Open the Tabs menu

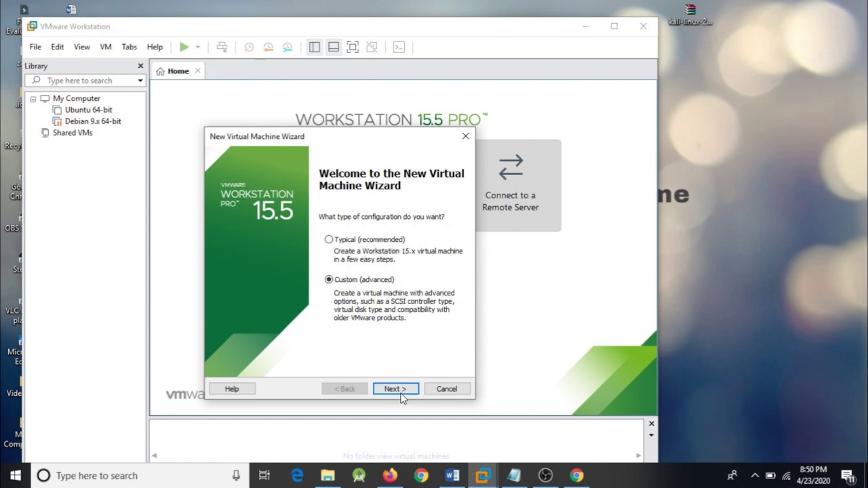coord(130,47)
